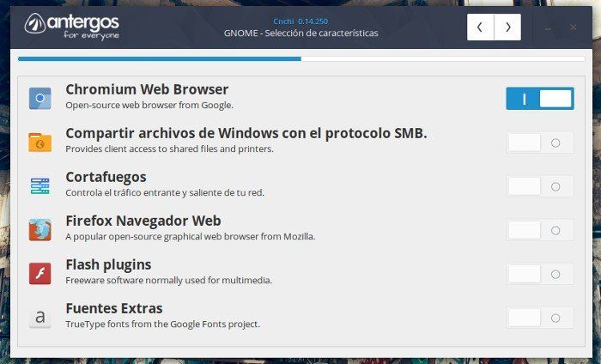
Task: Close the Cnchi installer window
Action: point(573,27)
